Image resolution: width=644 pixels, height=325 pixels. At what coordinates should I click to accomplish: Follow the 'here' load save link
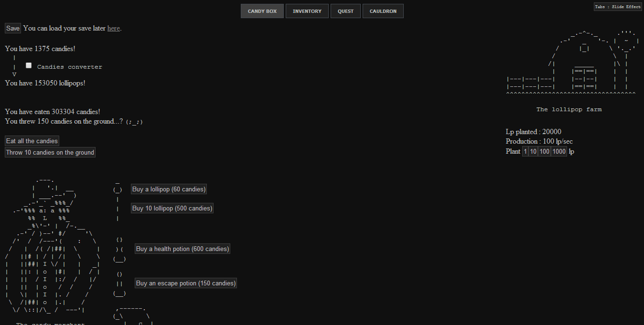point(114,28)
